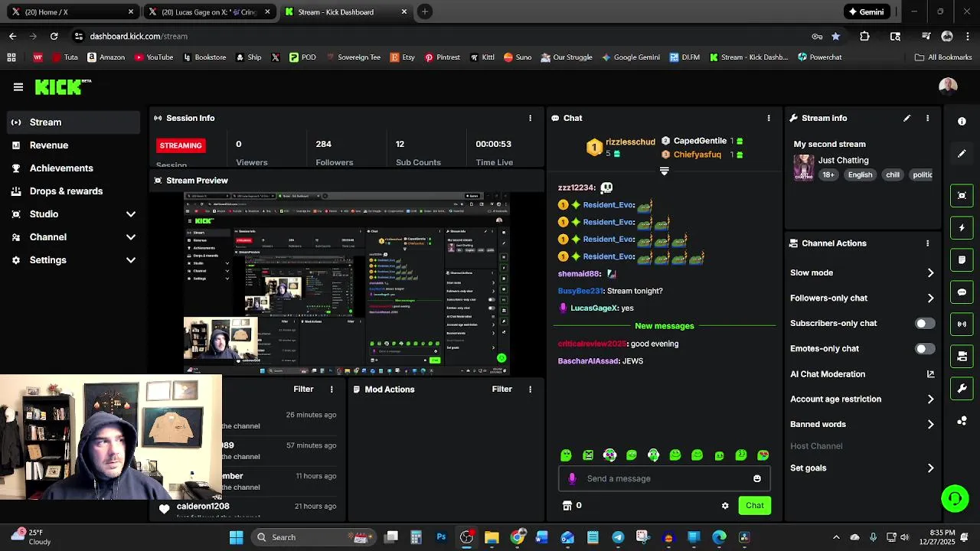Toggle Subscribers-only chat switch
Viewport: 980px width, 551px height.
925,324
